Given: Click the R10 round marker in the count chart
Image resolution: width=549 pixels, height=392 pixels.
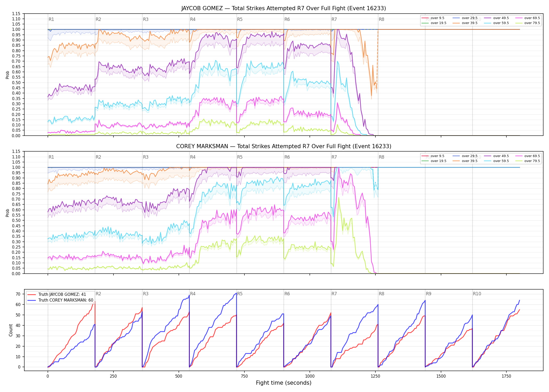Looking at the screenshot, I should pyautogui.click(x=477, y=294).
